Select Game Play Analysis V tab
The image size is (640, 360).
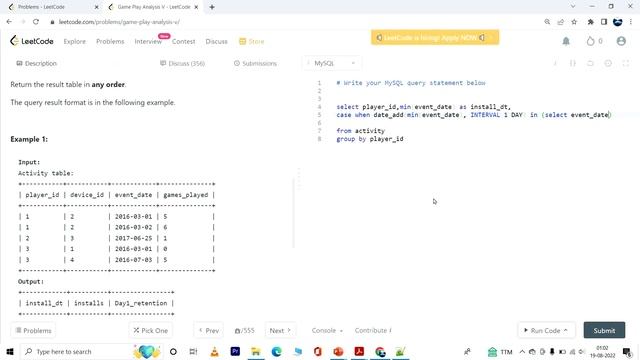tap(153, 7)
